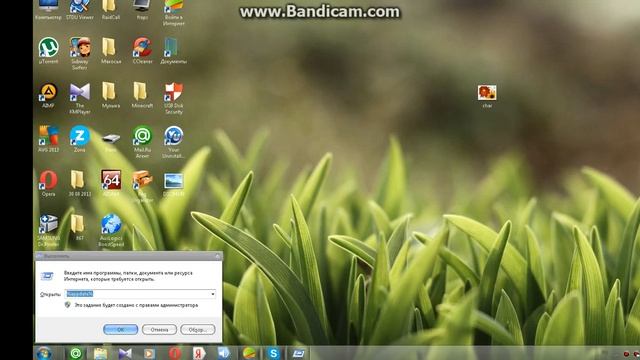
Task: Launch DjVu Viewer desktop shortcut
Action: [x=80, y=9]
